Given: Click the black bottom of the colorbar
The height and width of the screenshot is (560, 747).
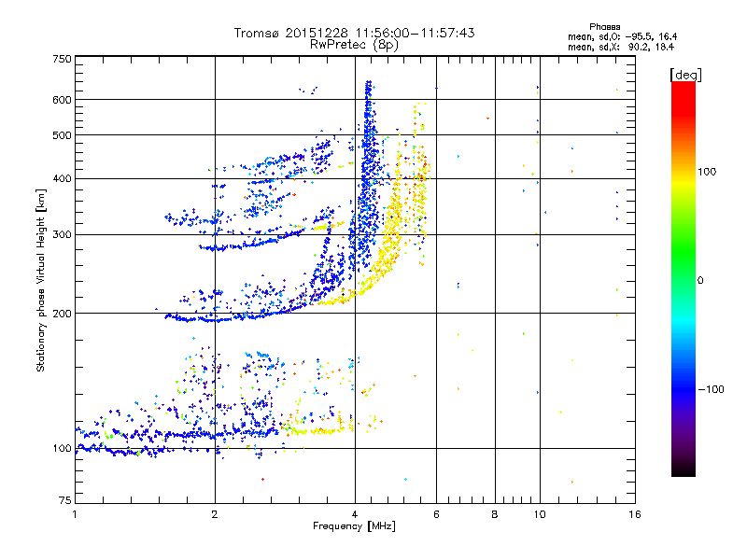Looking at the screenshot, I should pos(684,469).
